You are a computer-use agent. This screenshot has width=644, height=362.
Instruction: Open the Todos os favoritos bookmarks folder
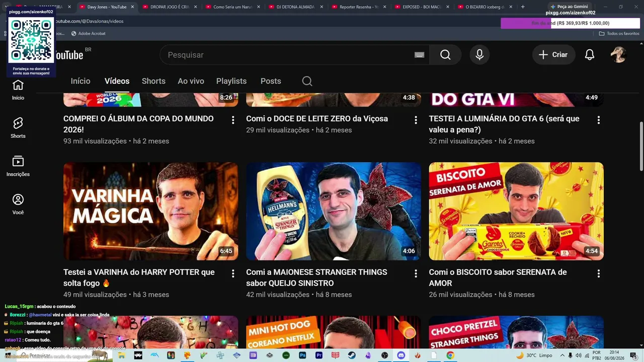pyautogui.click(x=619, y=34)
